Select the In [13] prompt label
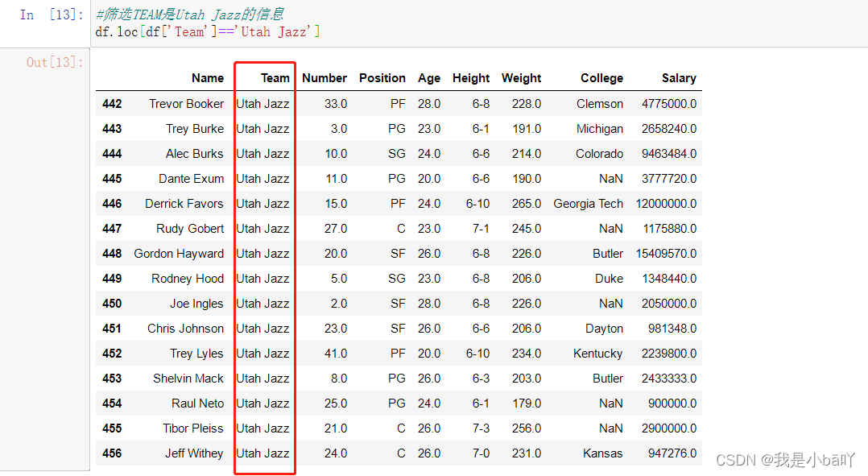Screen dimensions: 868x476 52,14
